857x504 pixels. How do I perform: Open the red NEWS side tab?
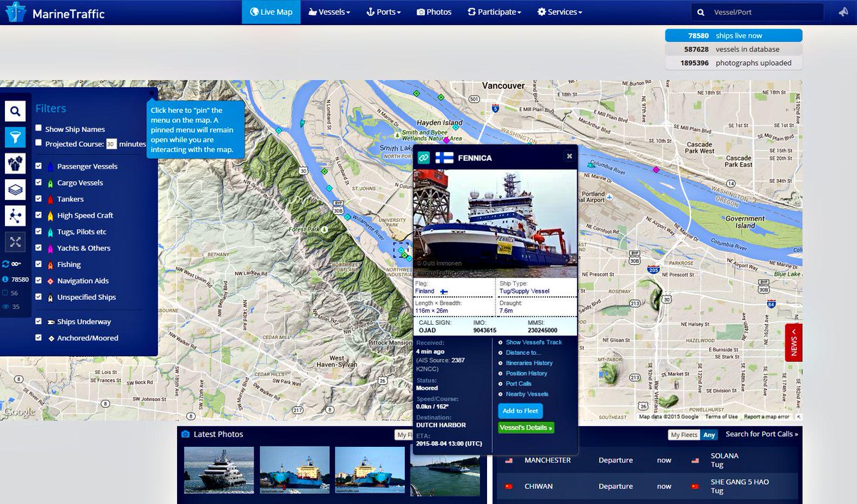coord(793,342)
